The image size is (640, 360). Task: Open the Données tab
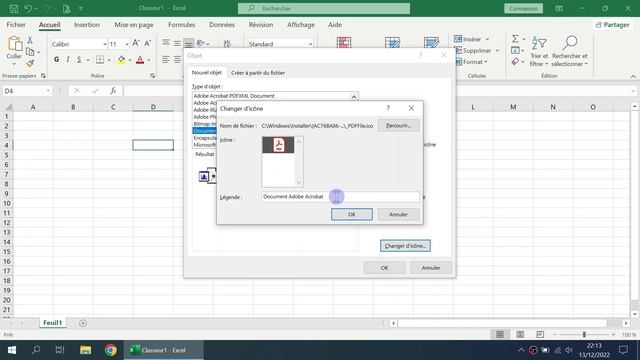click(x=222, y=25)
